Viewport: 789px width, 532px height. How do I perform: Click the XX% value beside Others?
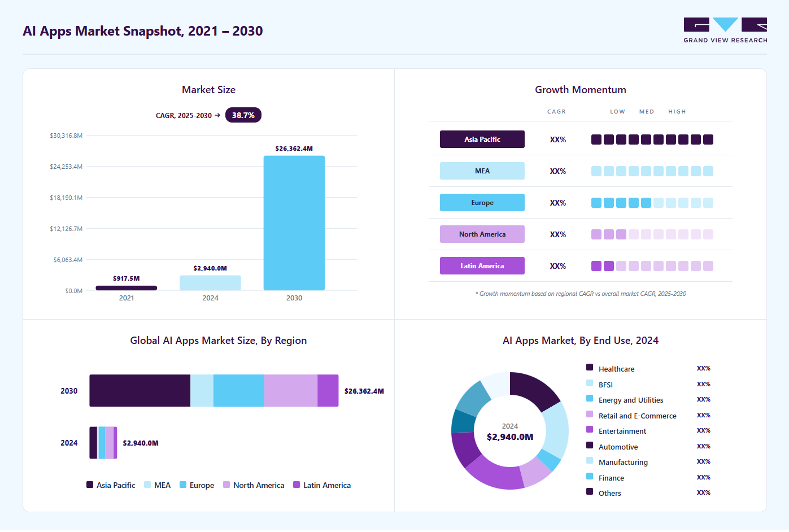[x=704, y=492]
